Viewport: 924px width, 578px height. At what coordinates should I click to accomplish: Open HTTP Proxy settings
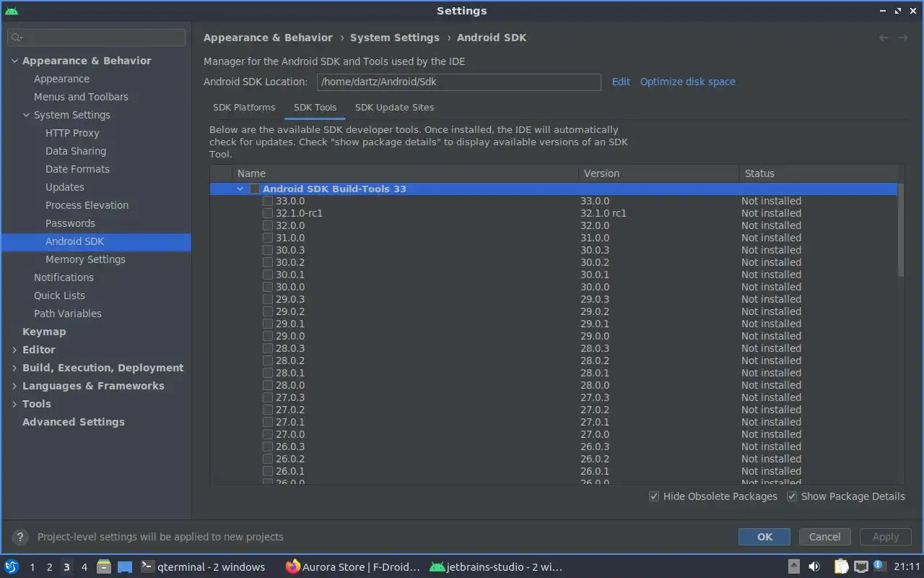click(x=72, y=133)
